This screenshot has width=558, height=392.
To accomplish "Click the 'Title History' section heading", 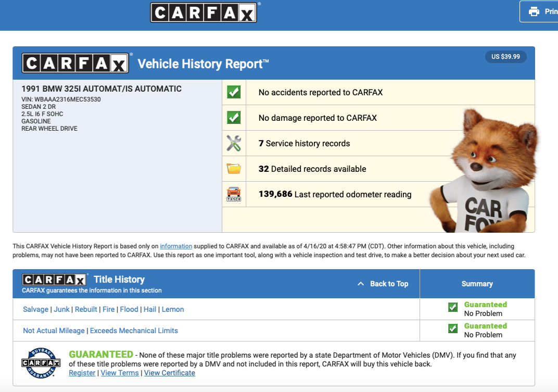I will tap(119, 280).
